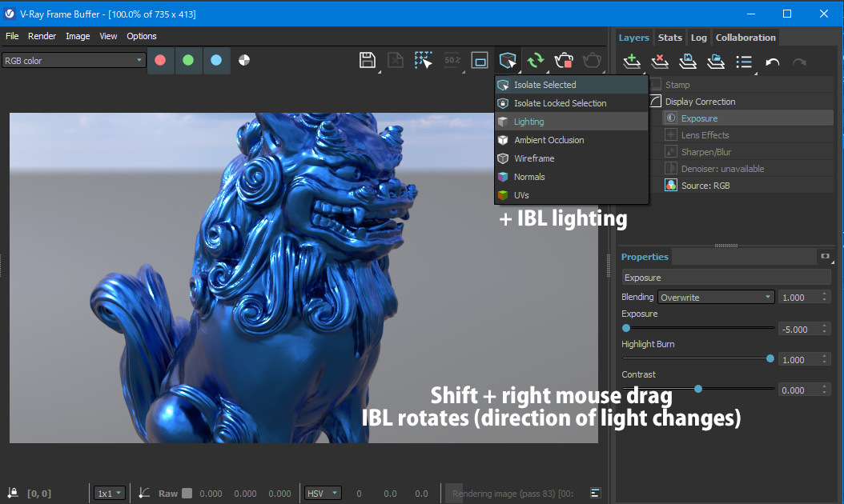Expand the Save icon's corner dropdown arrow

coord(379,71)
